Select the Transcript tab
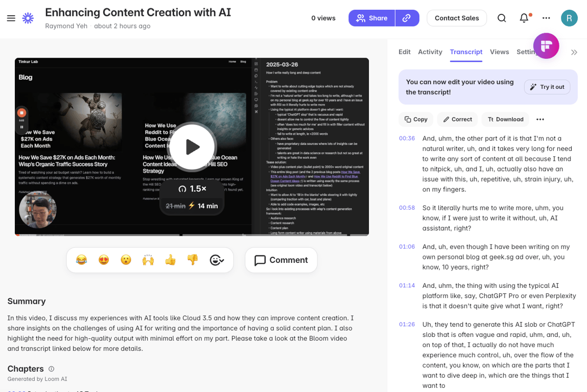This screenshot has width=587, height=392. point(466,52)
